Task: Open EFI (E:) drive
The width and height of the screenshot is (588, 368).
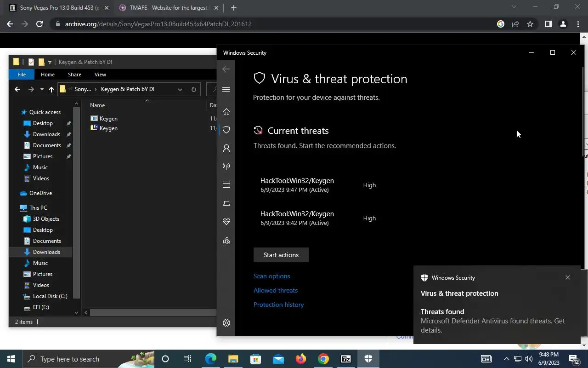Action: 41,307
